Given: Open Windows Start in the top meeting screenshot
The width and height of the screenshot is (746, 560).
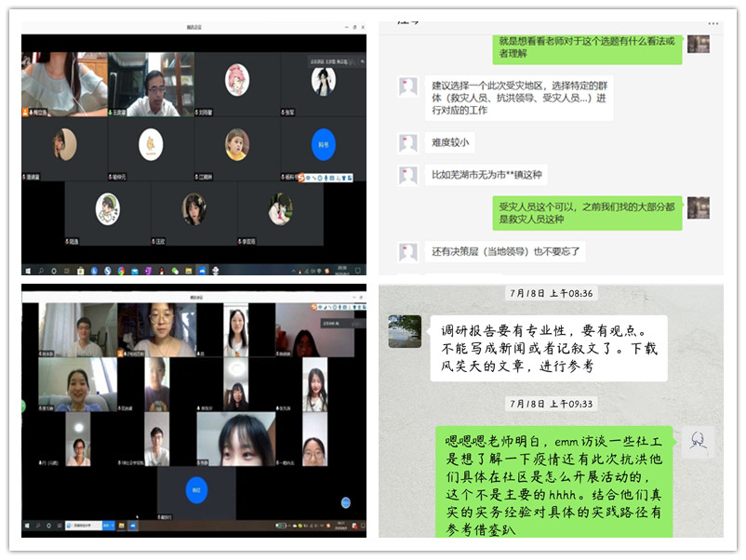Looking at the screenshot, I should pos(28,271).
